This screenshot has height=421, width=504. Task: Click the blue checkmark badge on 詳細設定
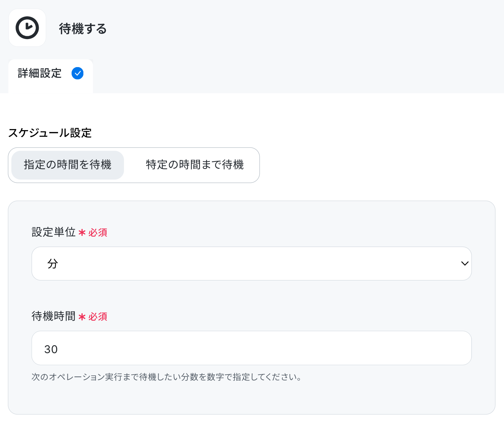click(77, 73)
